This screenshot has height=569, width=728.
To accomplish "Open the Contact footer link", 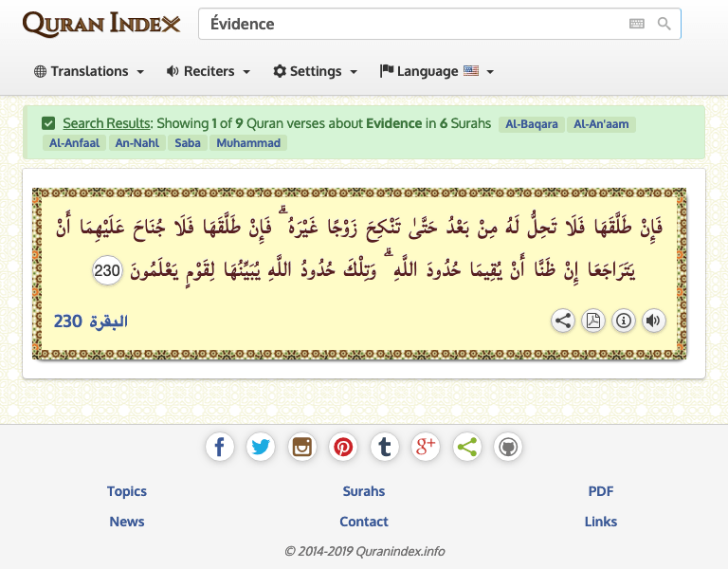I will coord(364,522).
